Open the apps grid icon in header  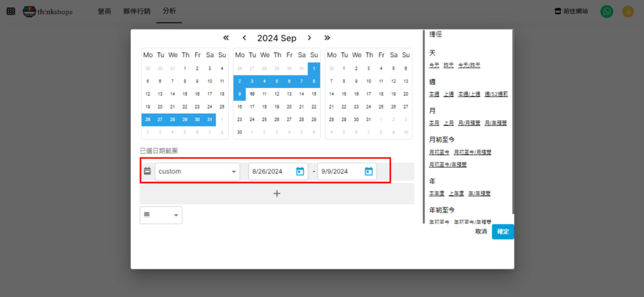(x=11, y=11)
